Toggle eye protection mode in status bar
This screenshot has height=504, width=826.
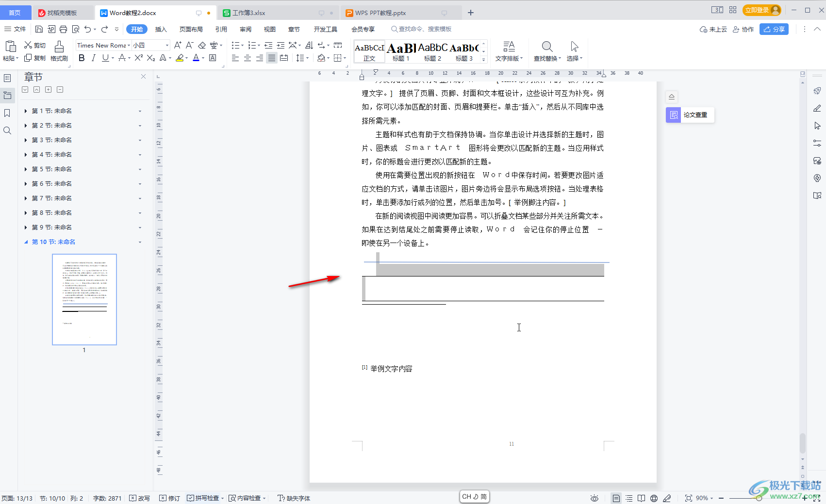(x=595, y=498)
